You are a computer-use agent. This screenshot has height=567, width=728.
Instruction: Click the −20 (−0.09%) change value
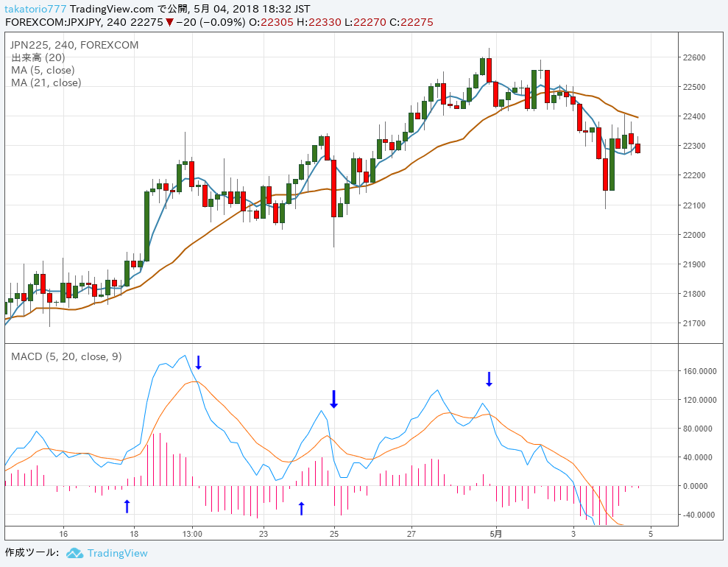(x=211, y=22)
